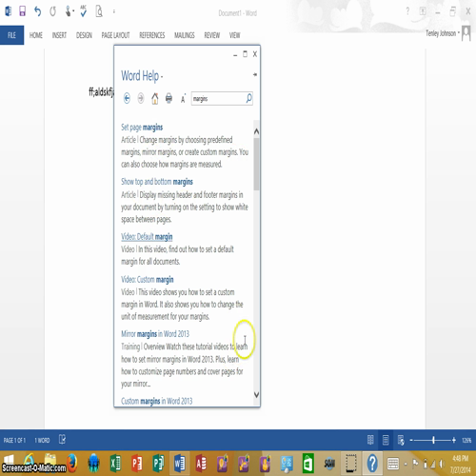Click Word Help question mark in title bar

click(x=407, y=11)
